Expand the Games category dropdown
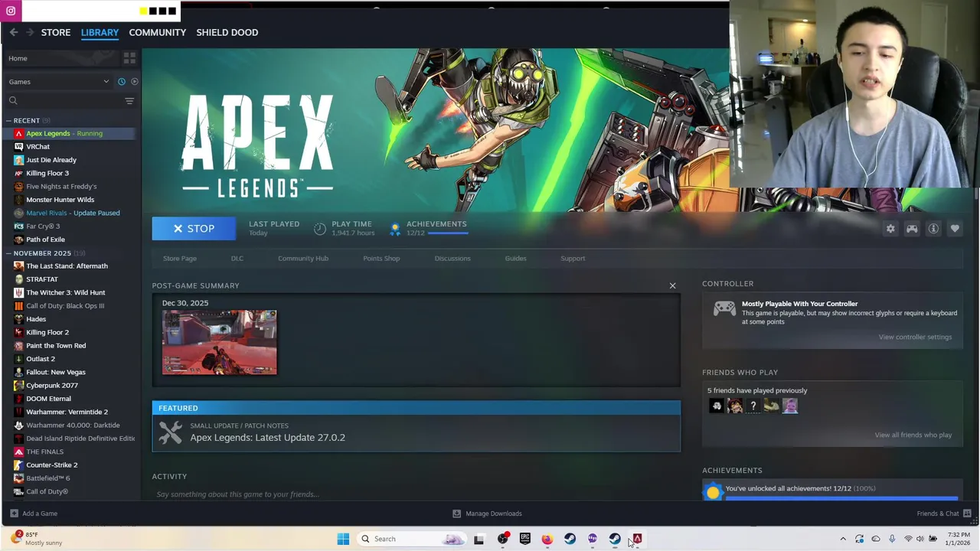Image resolution: width=980 pixels, height=551 pixels. tap(58, 81)
